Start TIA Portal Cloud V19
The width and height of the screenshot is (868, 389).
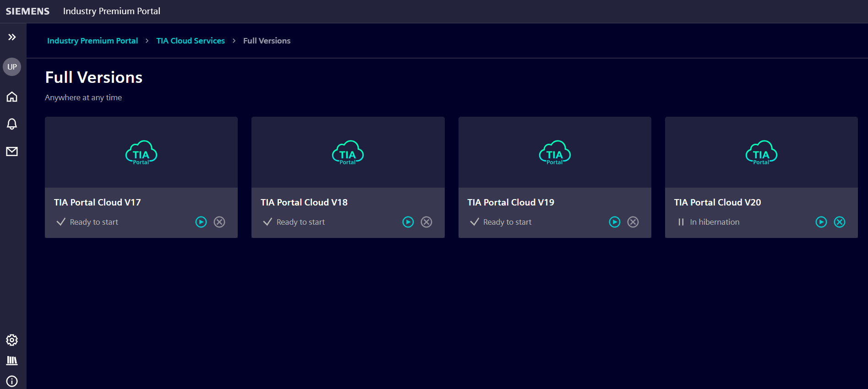(615, 222)
